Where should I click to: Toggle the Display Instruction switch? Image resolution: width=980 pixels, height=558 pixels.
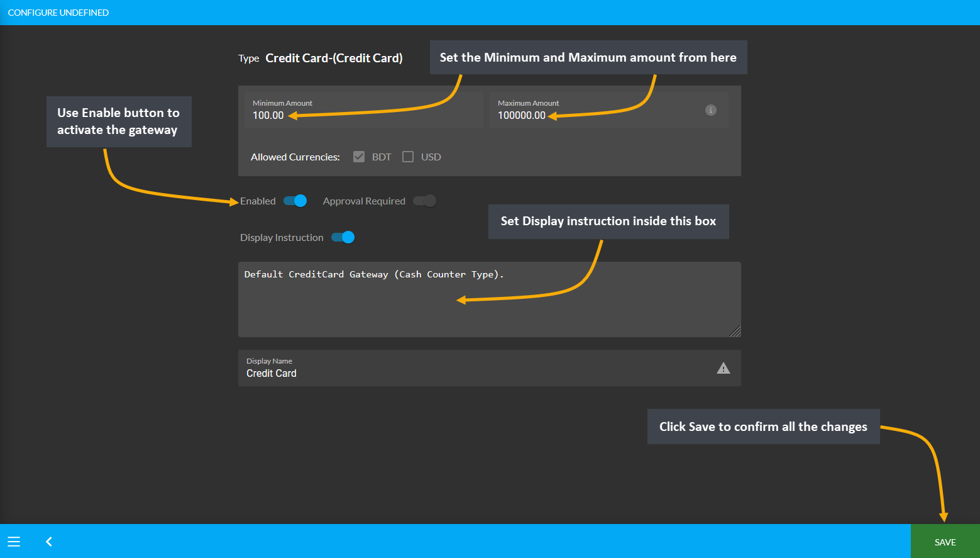[x=343, y=237]
